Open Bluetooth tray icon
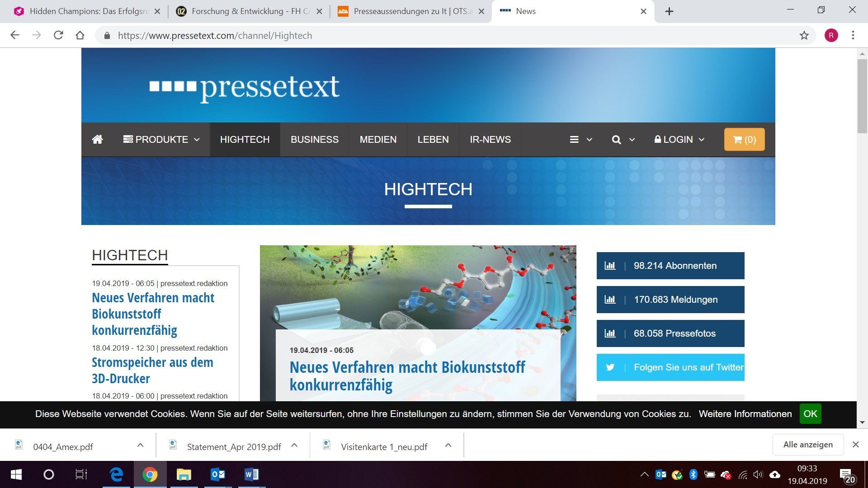 (693, 474)
